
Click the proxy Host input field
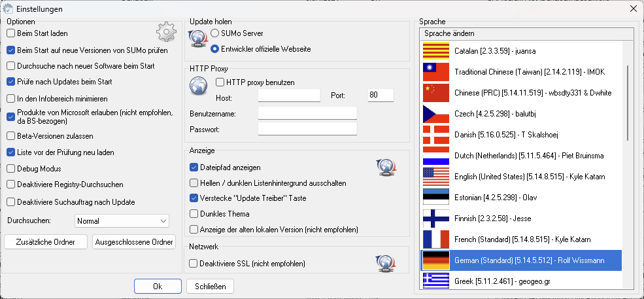(x=289, y=96)
